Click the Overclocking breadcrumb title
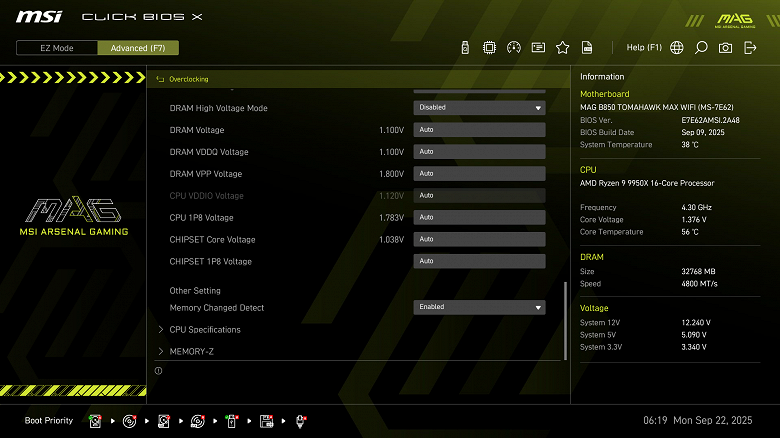This screenshot has width=780, height=438. pyautogui.click(x=189, y=79)
